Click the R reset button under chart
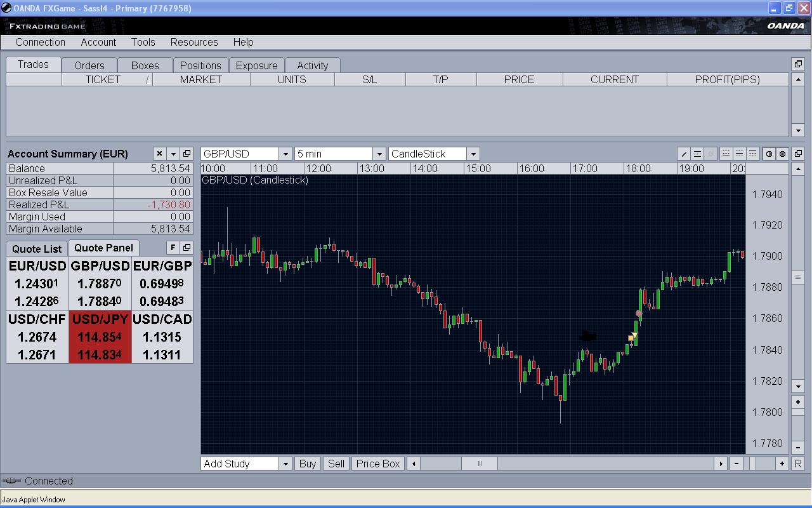812x508 pixels. [x=798, y=464]
